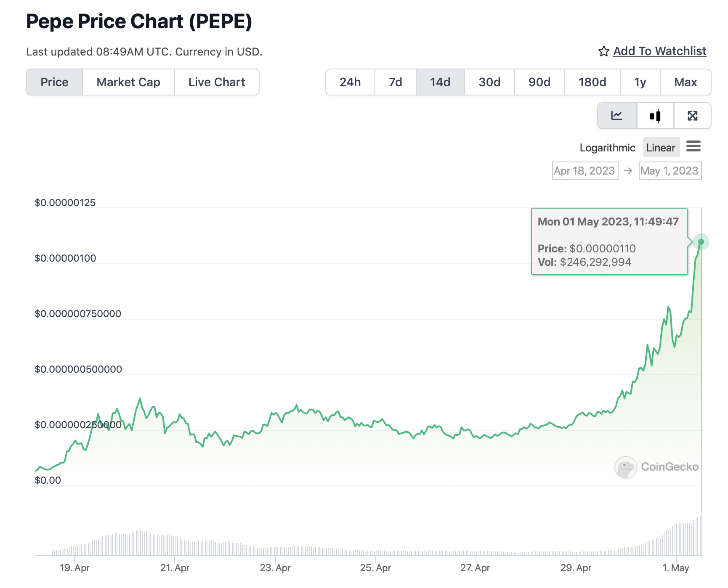Click the fullscreen expand icon
The height and width of the screenshot is (588, 728).
(x=692, y=116)
